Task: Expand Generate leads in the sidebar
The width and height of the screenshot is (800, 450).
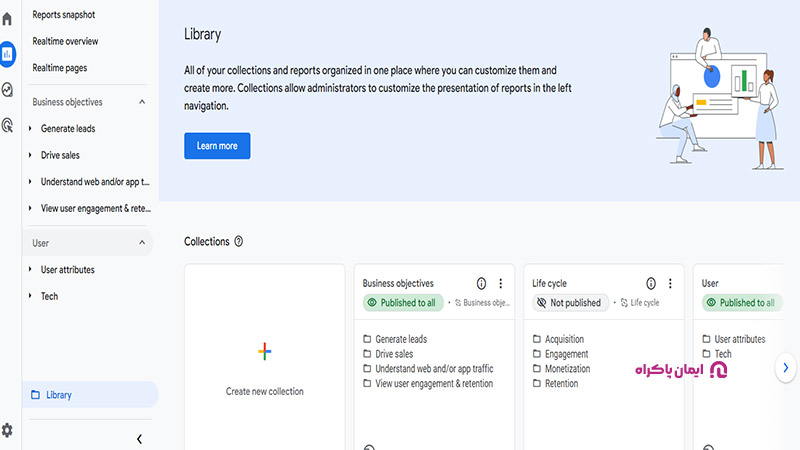Action: click(x=30, y=129)
